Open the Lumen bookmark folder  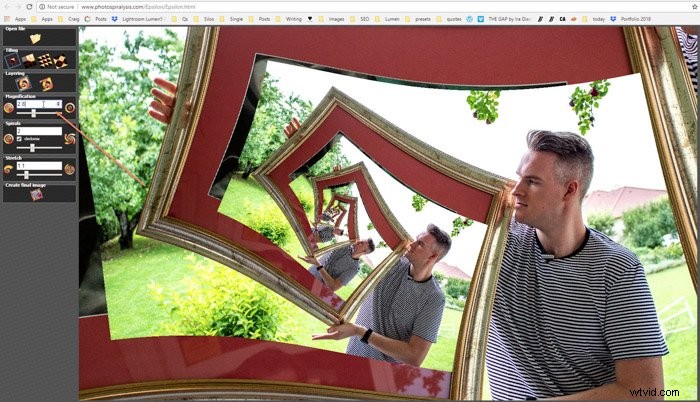[387, 19]
